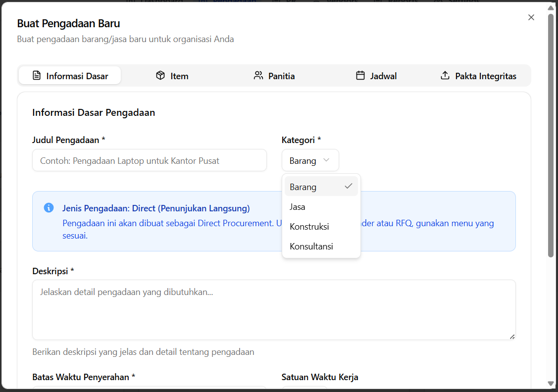Click the document icon on Informasi Dasar tab
This screenshot has width=558, height=392.
pyautogui.click(x=36, y=76)
